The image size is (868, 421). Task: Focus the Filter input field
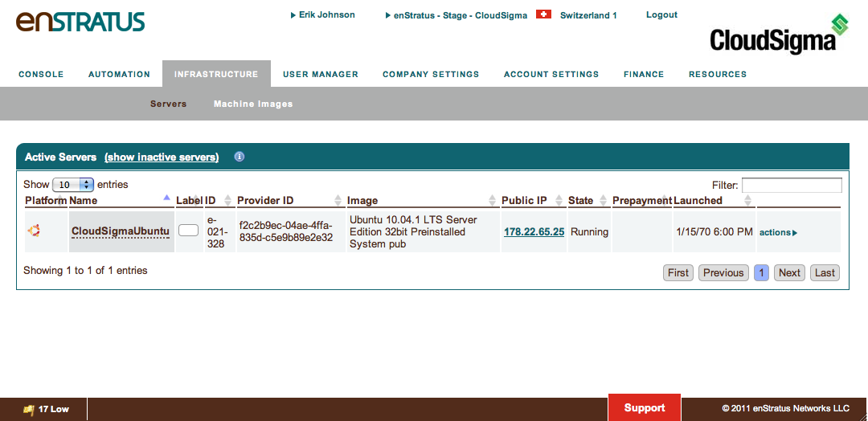[792, 186]
